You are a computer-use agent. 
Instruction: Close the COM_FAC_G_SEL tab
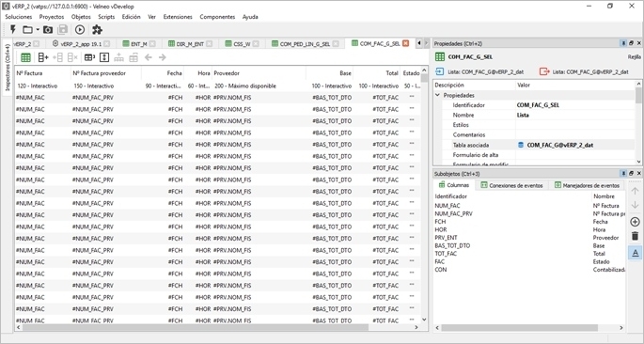tap(406, 43)
